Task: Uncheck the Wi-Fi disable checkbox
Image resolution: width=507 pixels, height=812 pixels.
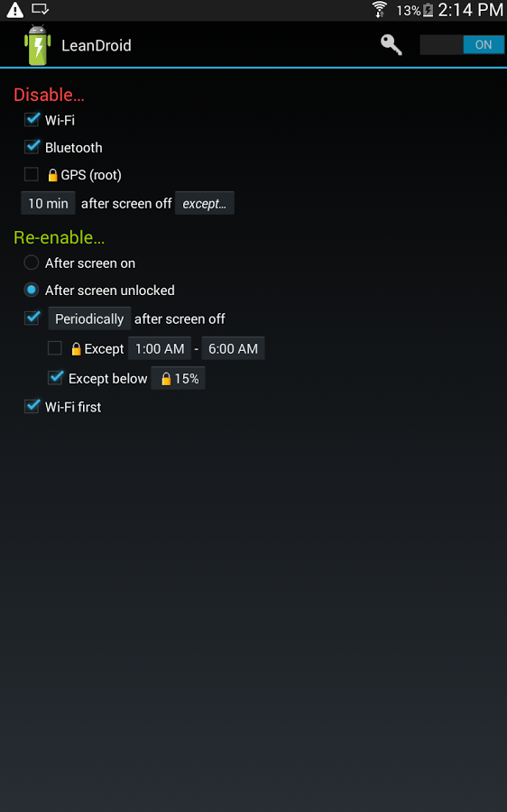Action: pos(32,120)
